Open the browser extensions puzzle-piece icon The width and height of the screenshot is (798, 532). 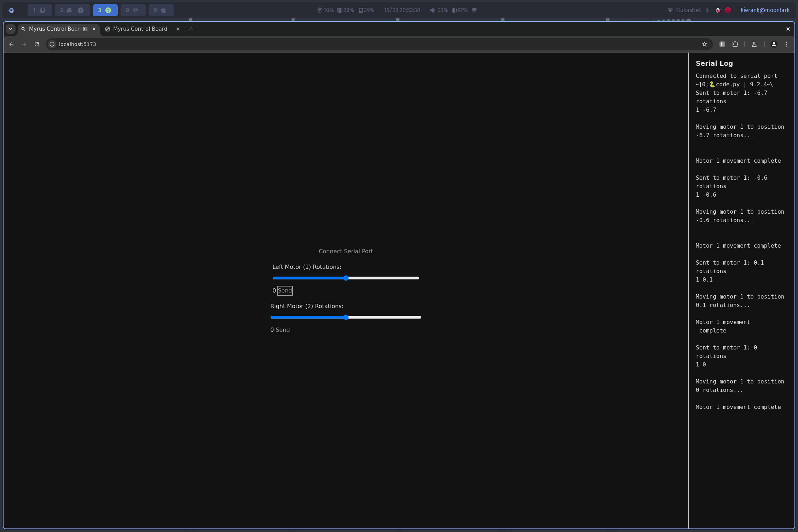click(736, 44)
